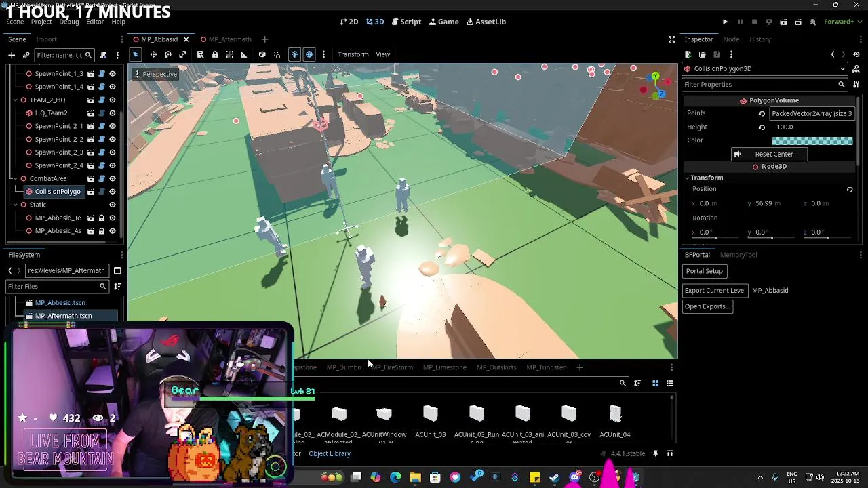Open the Perspective viewport menu
This screenshot has height=488, width=868.
(156, 74)
